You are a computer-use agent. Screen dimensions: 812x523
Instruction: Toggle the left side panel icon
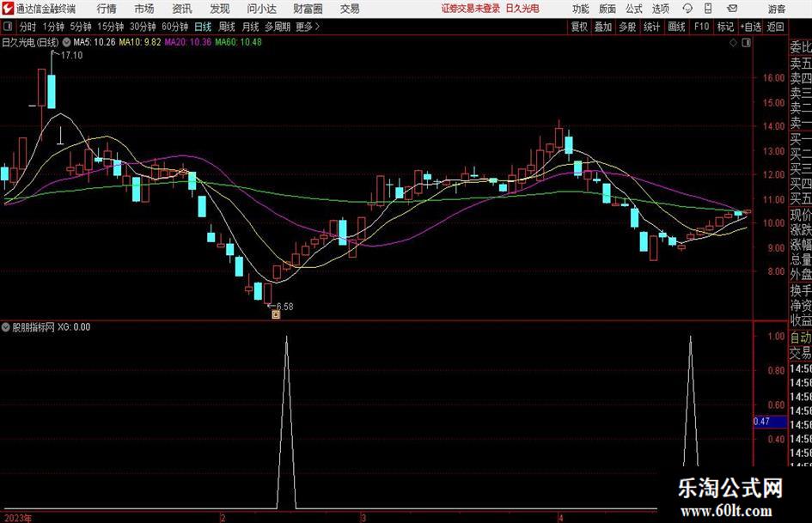click(7, 27)
